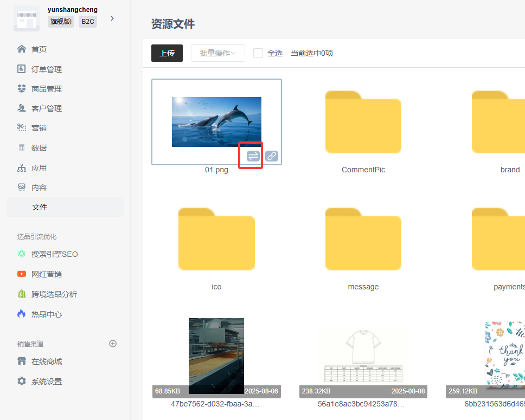Select the 01.png dolphin thumbnail
Screen dimensions: 525x420
(216, 122)
